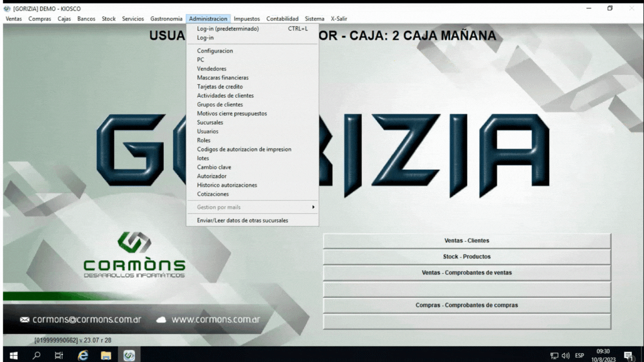This screenshot has height=362, width=644.
Task: Open the Gastronomia menu
Action: (167, 19)
